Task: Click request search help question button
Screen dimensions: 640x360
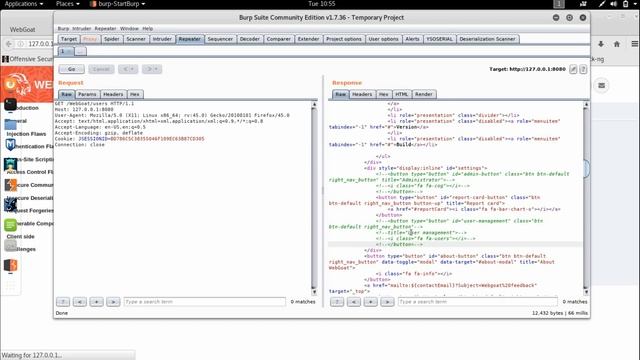Action: tap(63, 302)
